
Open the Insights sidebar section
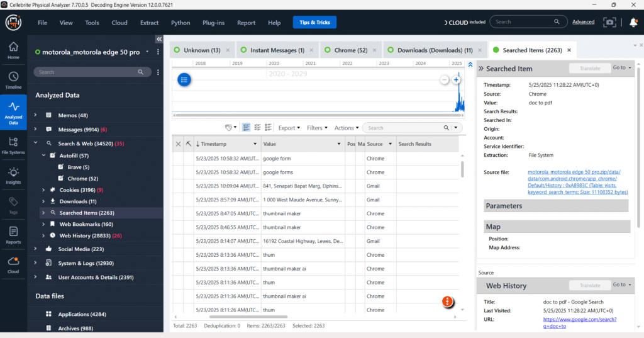pyautogui.click(x=13, y=176)
